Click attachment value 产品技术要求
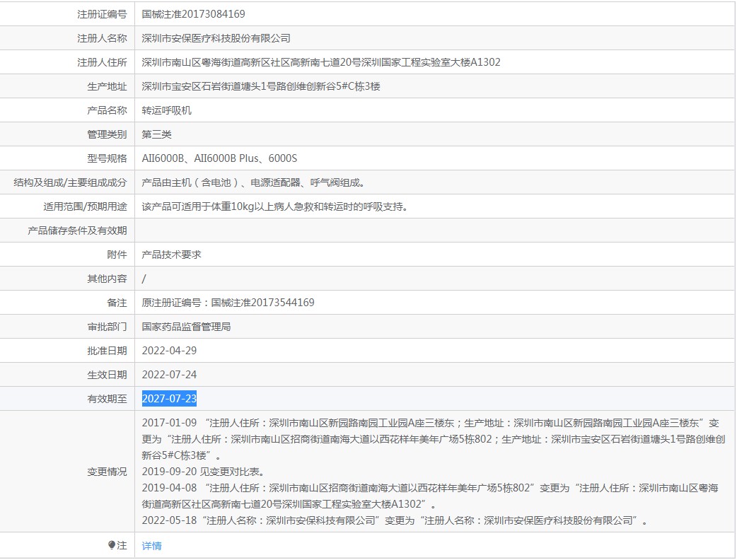This screenshot has width=737, height=560. [x=172, y=255]
